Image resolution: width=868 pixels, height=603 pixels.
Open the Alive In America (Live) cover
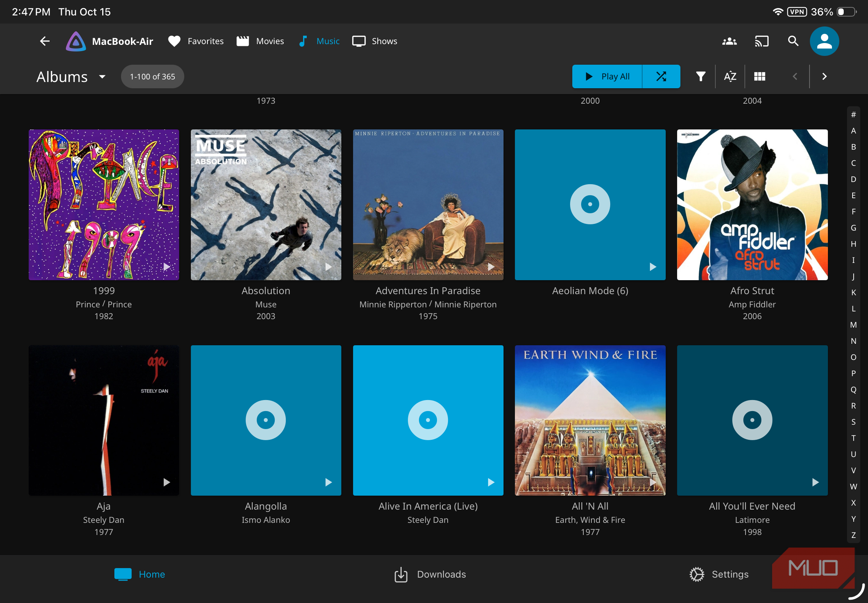point(428,420)
